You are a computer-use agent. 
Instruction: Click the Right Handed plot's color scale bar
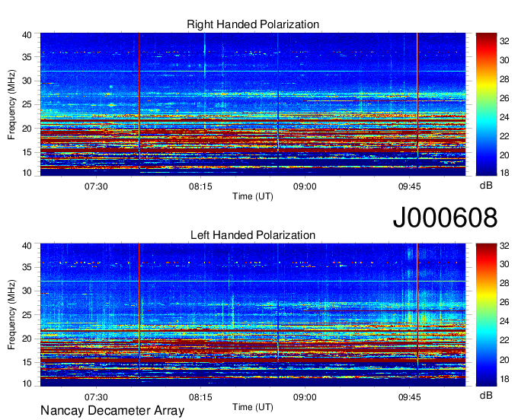(x=486, y=104)
